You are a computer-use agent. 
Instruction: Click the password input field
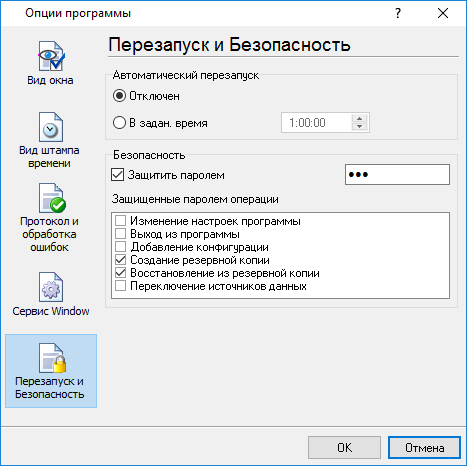(397, 174)
